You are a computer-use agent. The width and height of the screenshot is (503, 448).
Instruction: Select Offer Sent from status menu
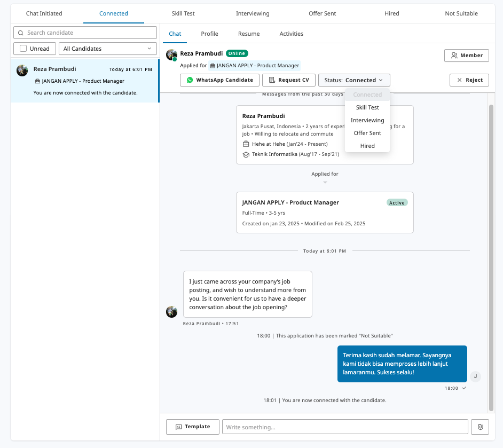click(x=367, y=133)
